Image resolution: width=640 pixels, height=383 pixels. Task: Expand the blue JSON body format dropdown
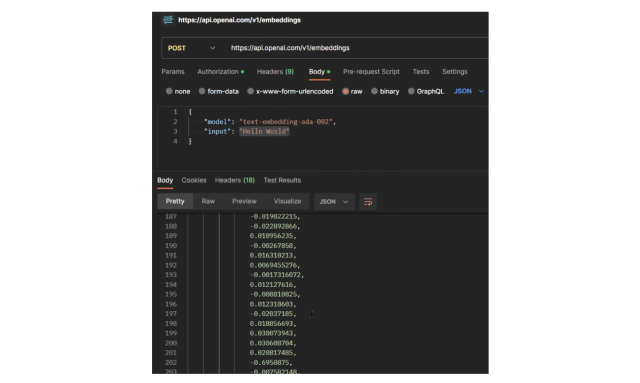click(x=469, y=91)
